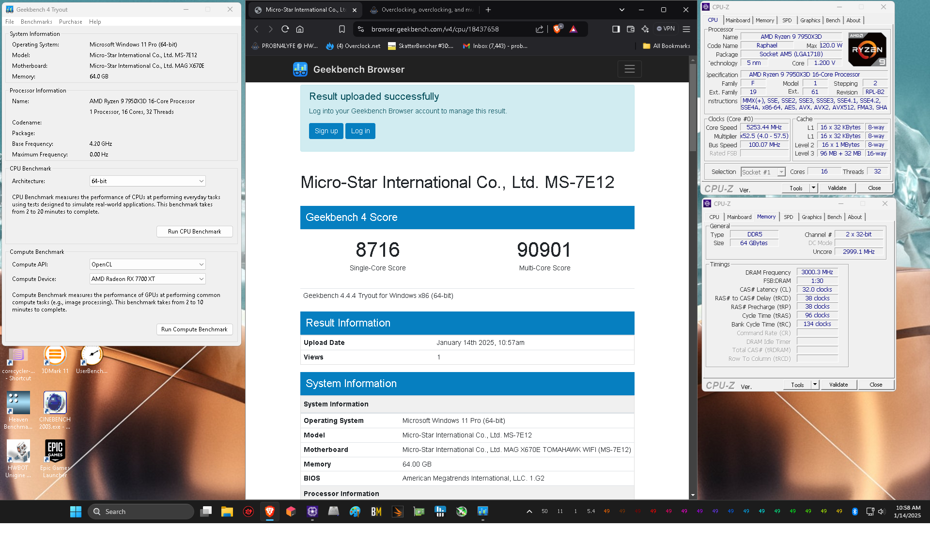Expand Tools dropdown arrow in bottom CPU-Z

click(815, 385)
